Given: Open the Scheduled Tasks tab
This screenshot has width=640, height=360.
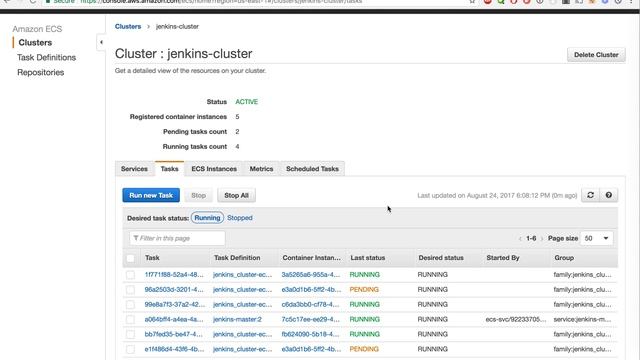Looking at the screenshot, I should pos(312,169).
